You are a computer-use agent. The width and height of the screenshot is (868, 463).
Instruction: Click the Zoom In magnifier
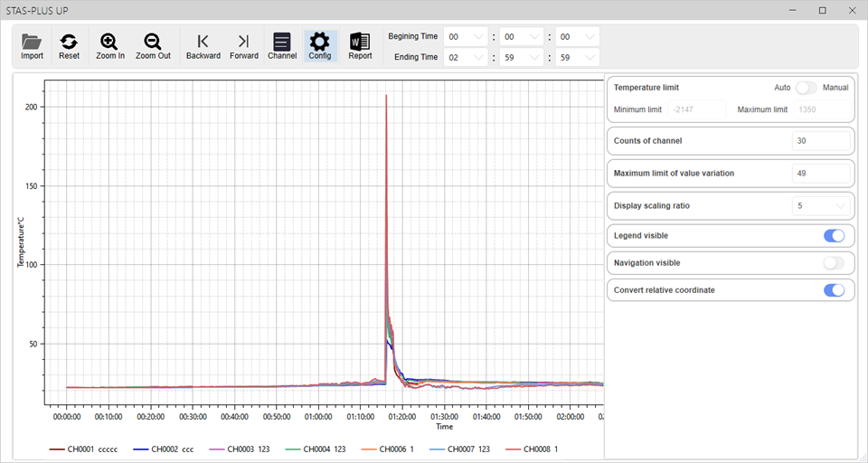109,46
